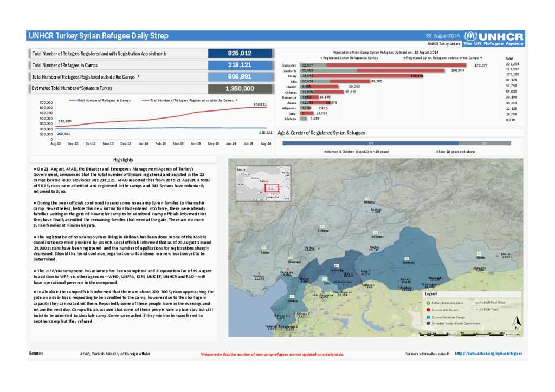This screenshot has width=555, height=392.
Task: Click the red Current Tent Camps marker icon
Action: point(428,310)
